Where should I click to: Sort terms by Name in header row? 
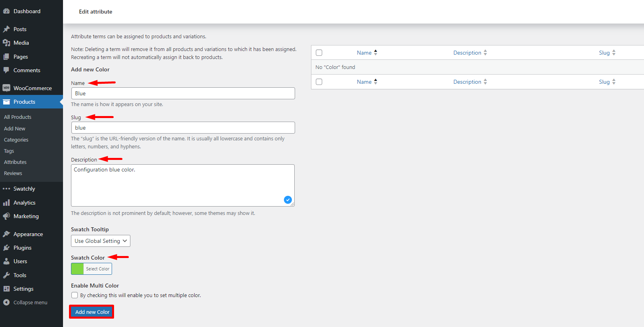click(364, 53)
